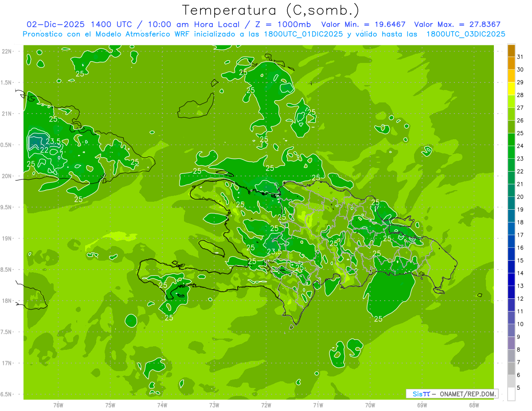Click the '74W' longitude label
Image resolution: width=532 pixels, height=411 pixels.
(162, 405)
